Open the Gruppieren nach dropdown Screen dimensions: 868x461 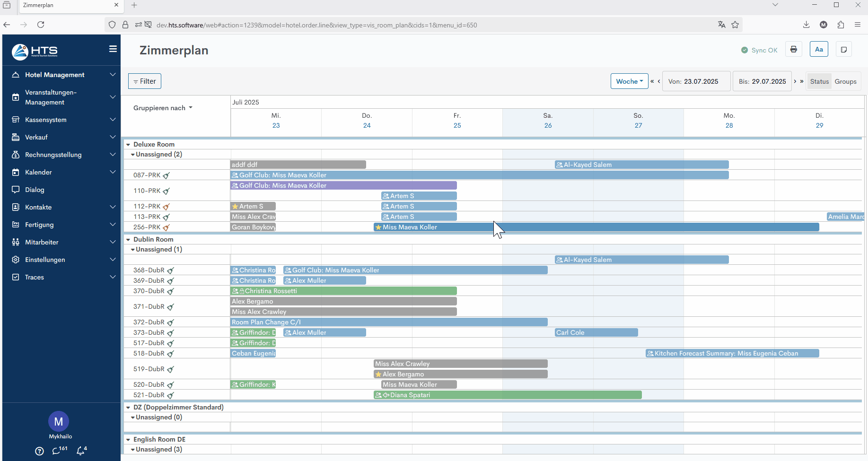[x=163, y=108]
